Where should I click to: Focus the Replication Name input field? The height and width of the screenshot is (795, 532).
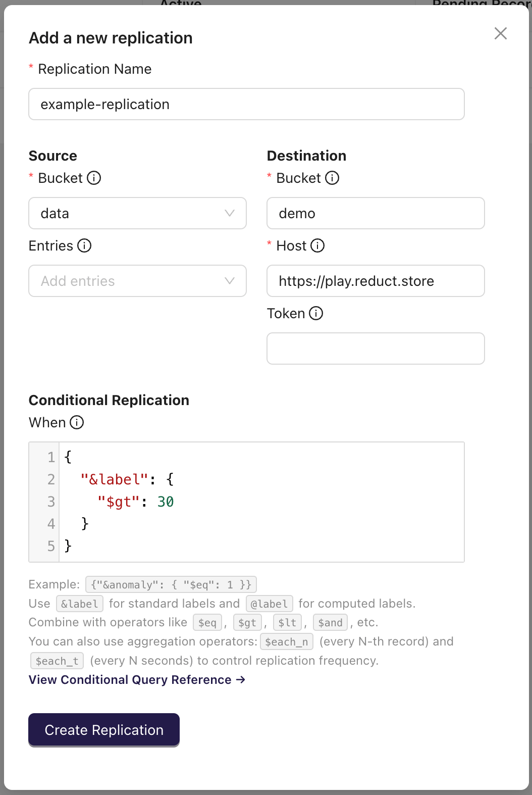(x=246, y=104)
